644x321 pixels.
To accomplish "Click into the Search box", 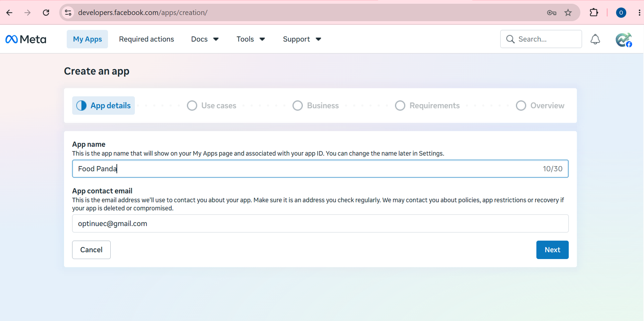I will click(x=541, y=39).
